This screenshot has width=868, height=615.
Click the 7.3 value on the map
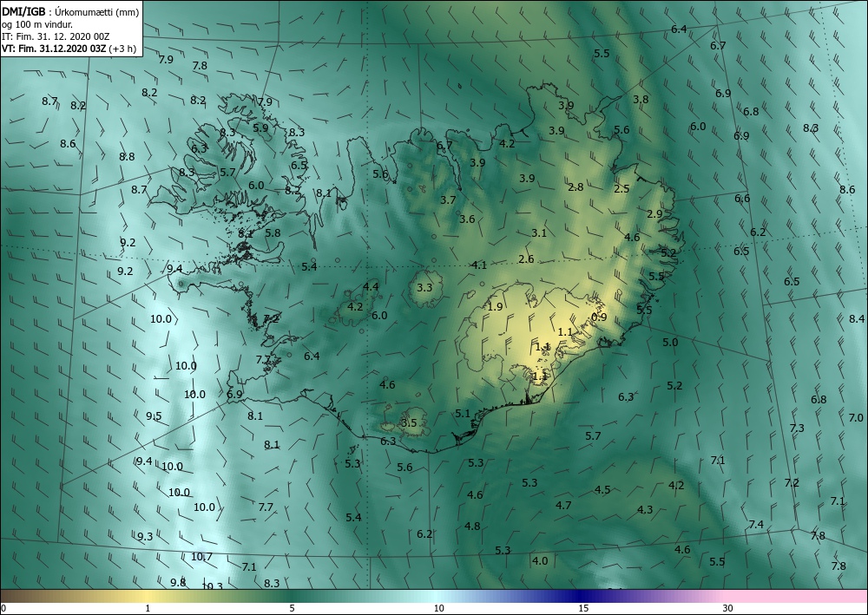click(x=796, y=428)
